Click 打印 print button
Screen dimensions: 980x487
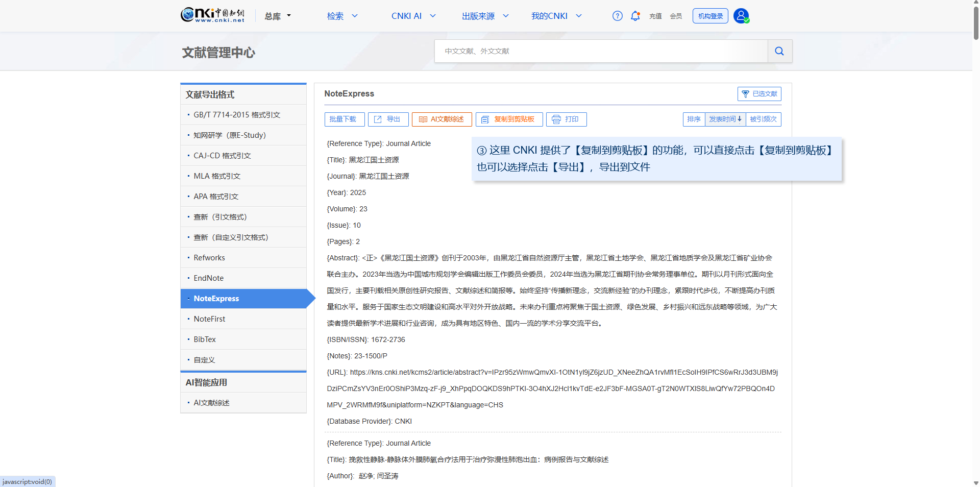tap(567, 119)
